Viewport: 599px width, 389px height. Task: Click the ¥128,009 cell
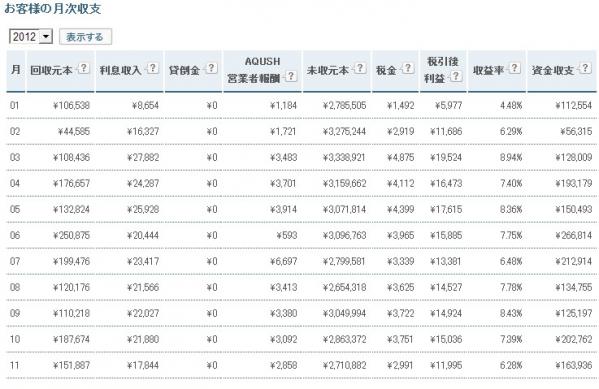click(573, 157)
